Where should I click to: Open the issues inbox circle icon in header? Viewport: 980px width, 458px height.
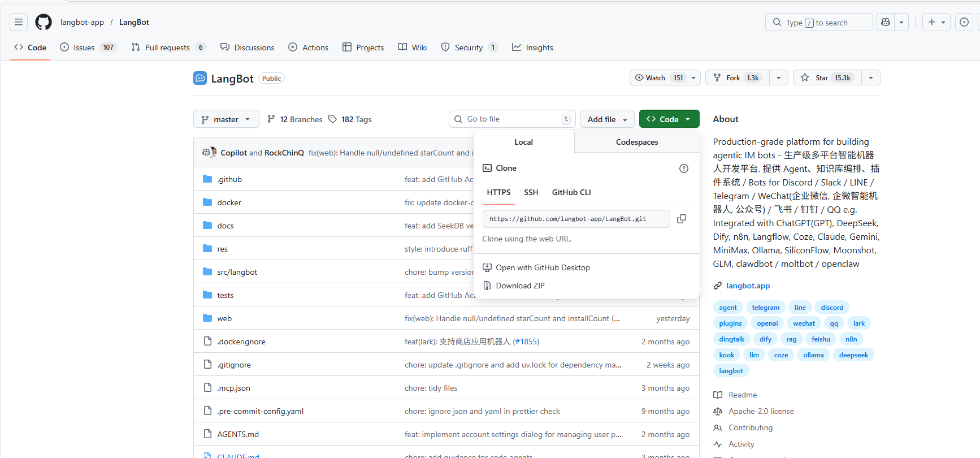point(964,22)
